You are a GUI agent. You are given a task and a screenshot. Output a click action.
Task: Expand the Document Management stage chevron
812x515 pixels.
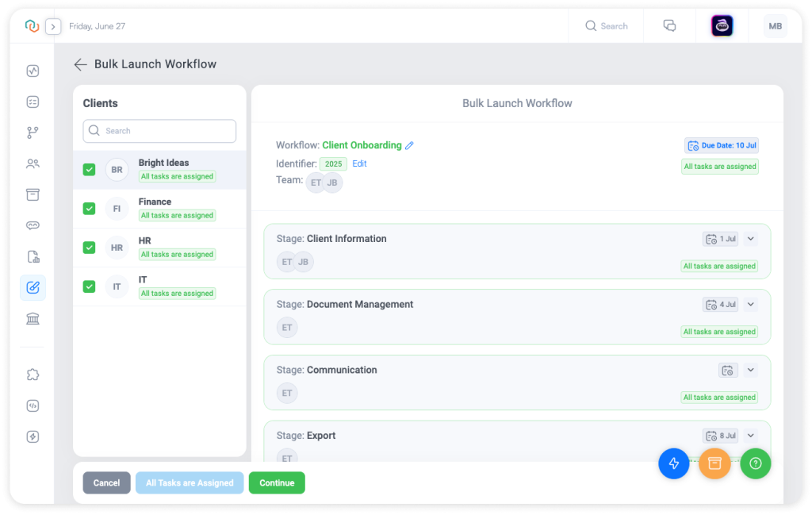(x=751, y=305)
